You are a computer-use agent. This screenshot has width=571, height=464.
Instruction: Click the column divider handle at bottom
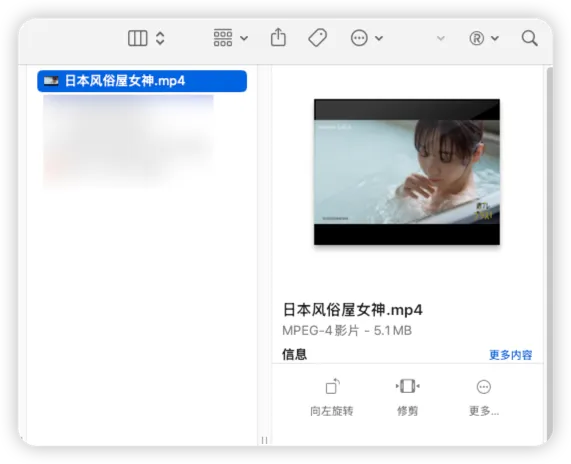click(x=265, y=440)
